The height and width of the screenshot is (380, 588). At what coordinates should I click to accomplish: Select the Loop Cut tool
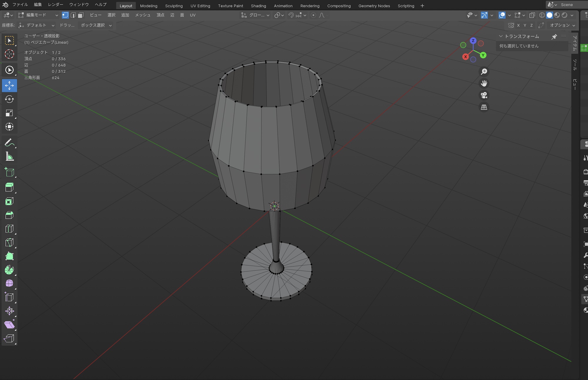point(9,229)
